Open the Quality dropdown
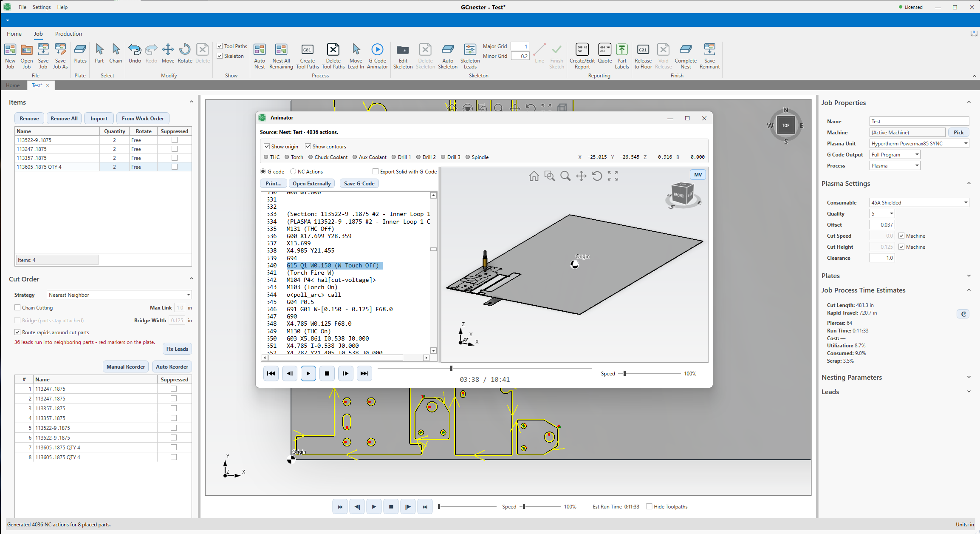 pyautogui.click(x=882, y=213)
